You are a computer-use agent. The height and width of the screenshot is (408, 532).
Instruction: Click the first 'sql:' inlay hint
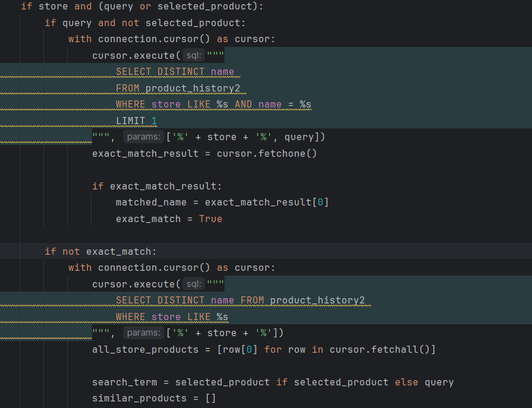pos(193,56)
